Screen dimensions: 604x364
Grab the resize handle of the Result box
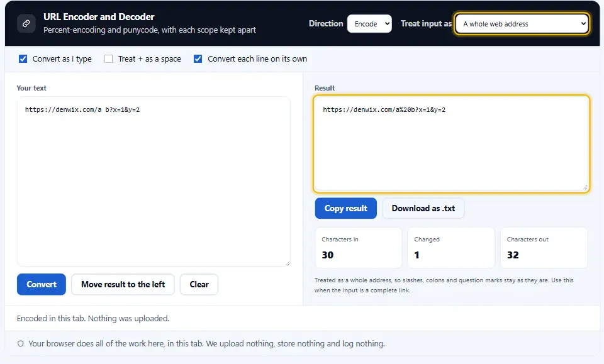pos(585,188)
